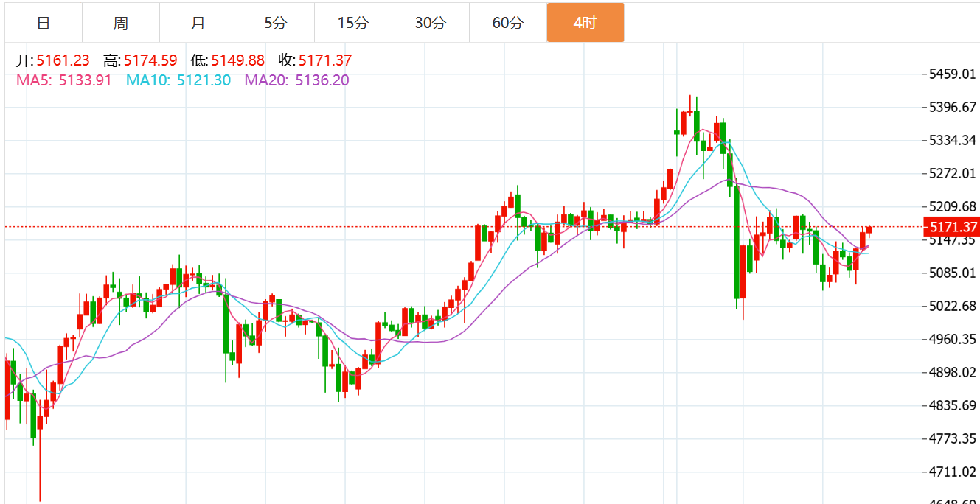Choose the 5分 interval tab
Image resolution: width=980 pixels, height=504 pixels.
tap(276, 23)
